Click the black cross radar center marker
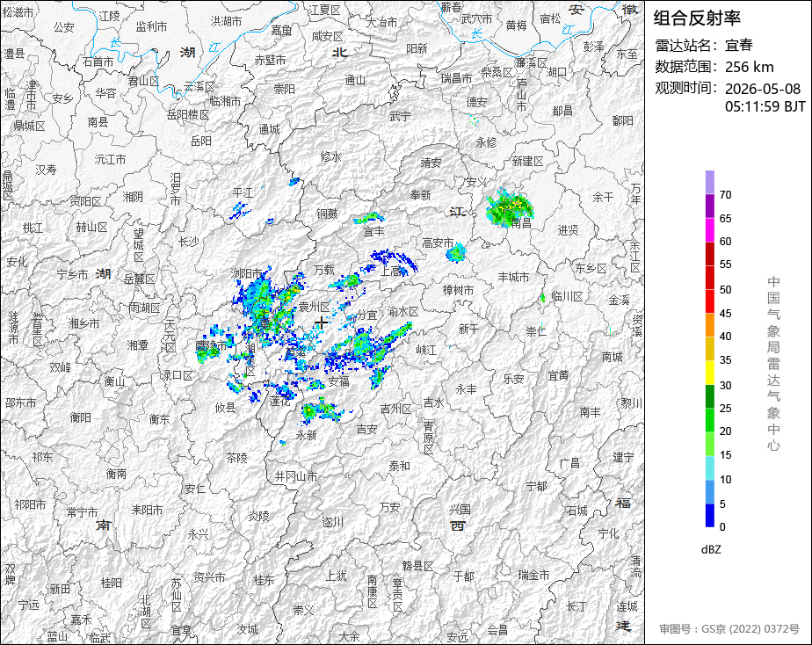Image resolution: width=812 pixels, height=645 pixels. pos(321,322)
